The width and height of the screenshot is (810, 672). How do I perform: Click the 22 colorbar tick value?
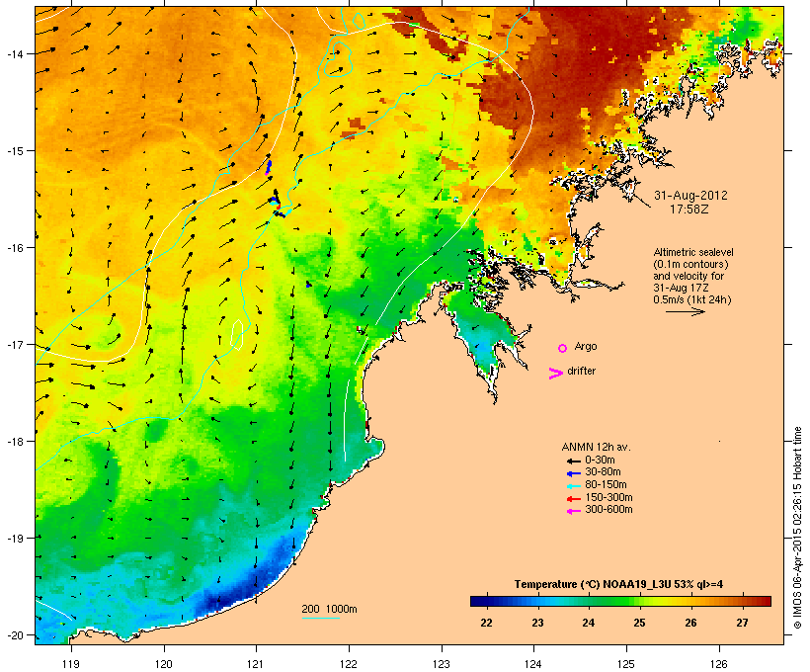click(x=486, y=623)
